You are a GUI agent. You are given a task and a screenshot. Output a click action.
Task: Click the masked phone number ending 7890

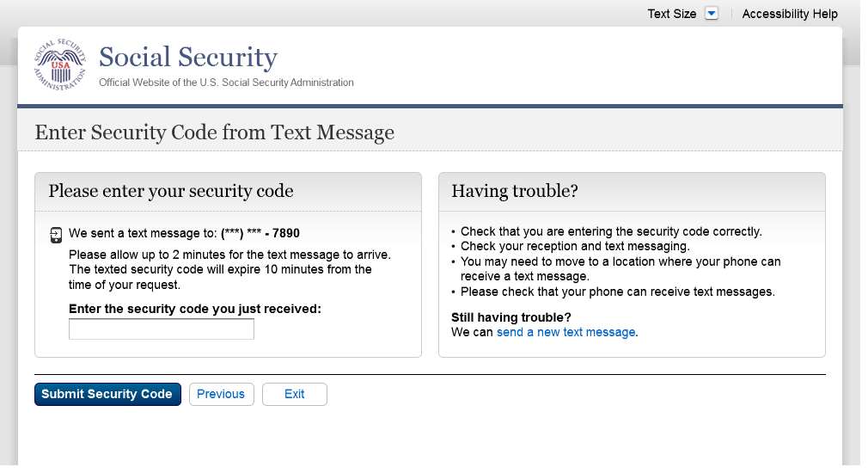click(260, 233)
